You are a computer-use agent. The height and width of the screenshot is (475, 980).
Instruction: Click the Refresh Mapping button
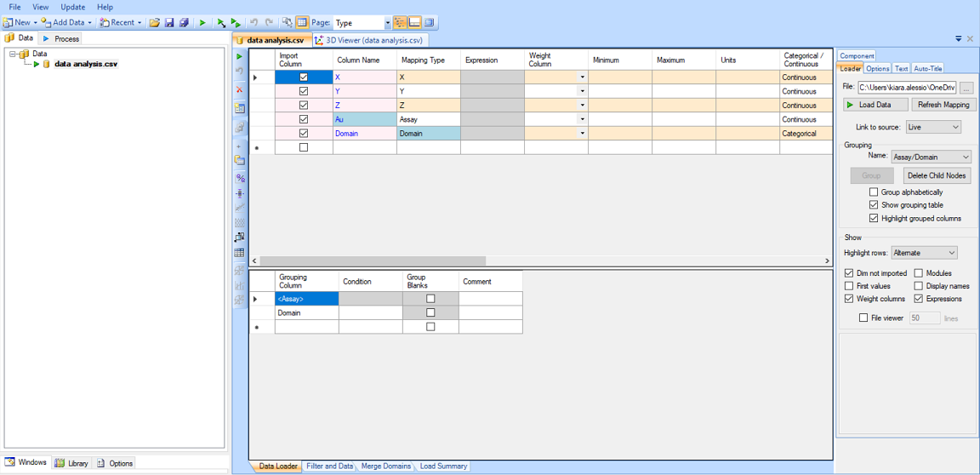click(943, 105)
